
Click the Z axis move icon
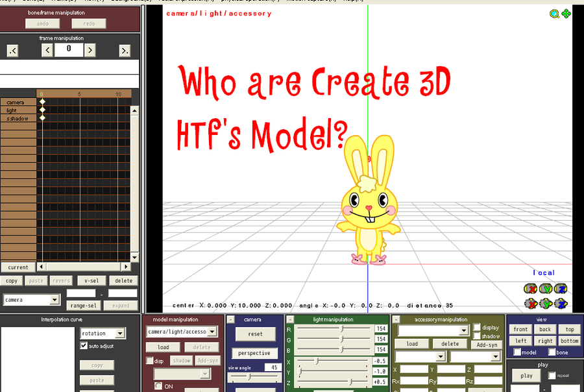[x=561, y=304]
